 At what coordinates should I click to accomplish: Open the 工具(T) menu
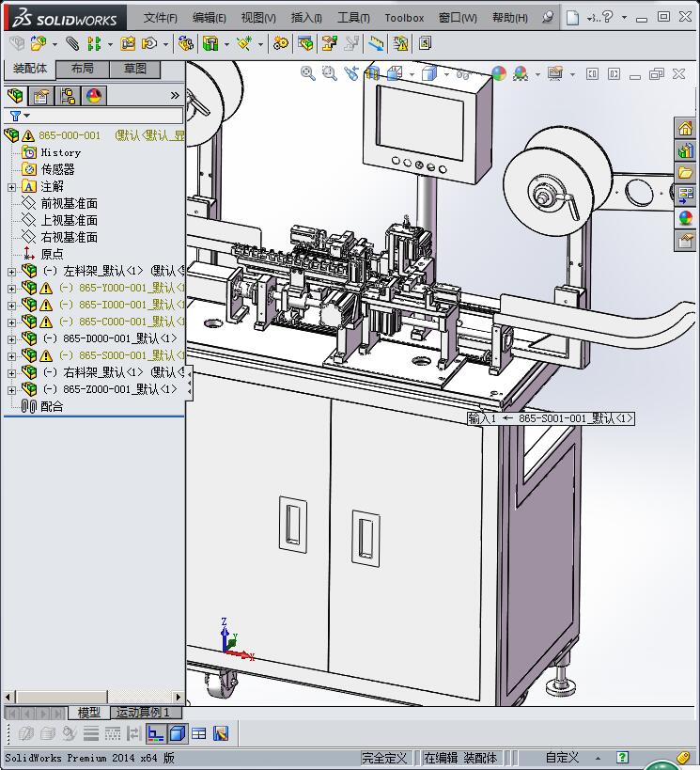click(x=353, y=18)
